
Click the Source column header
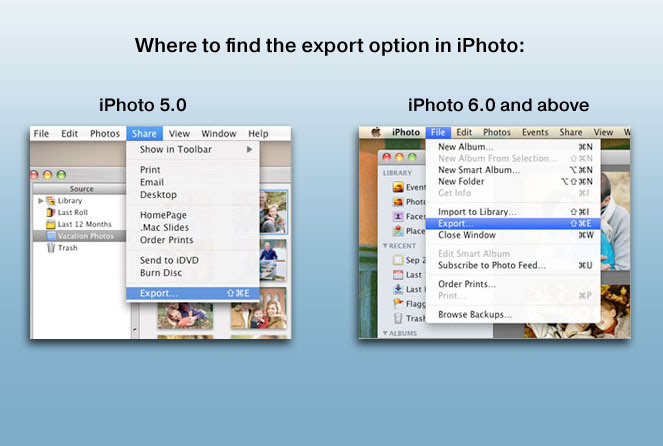(79, 189)
